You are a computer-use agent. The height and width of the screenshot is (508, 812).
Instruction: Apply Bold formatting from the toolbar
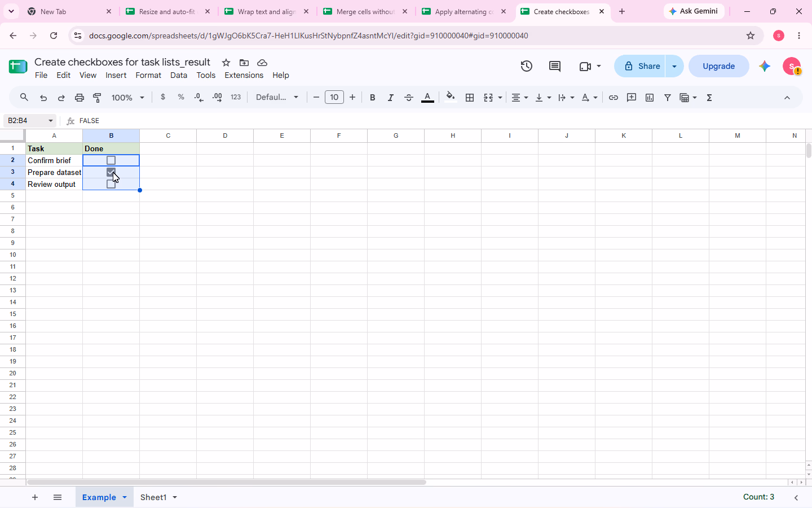(372, 98)
